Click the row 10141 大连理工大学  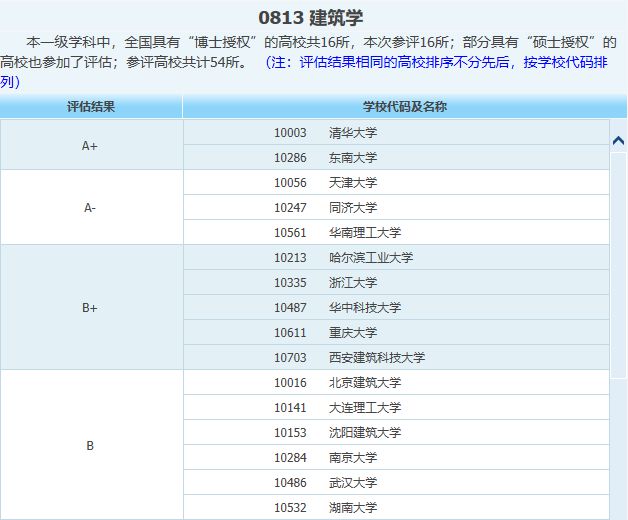396,407
